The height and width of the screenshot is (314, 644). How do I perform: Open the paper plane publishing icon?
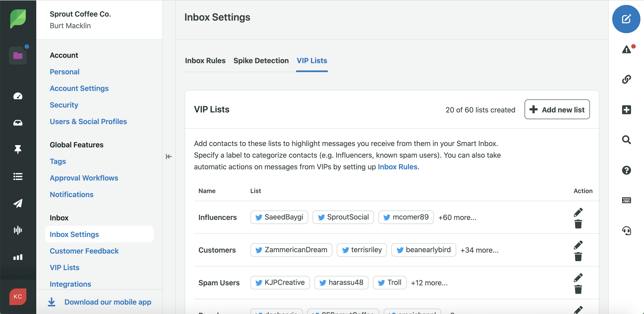click(18, 203)
